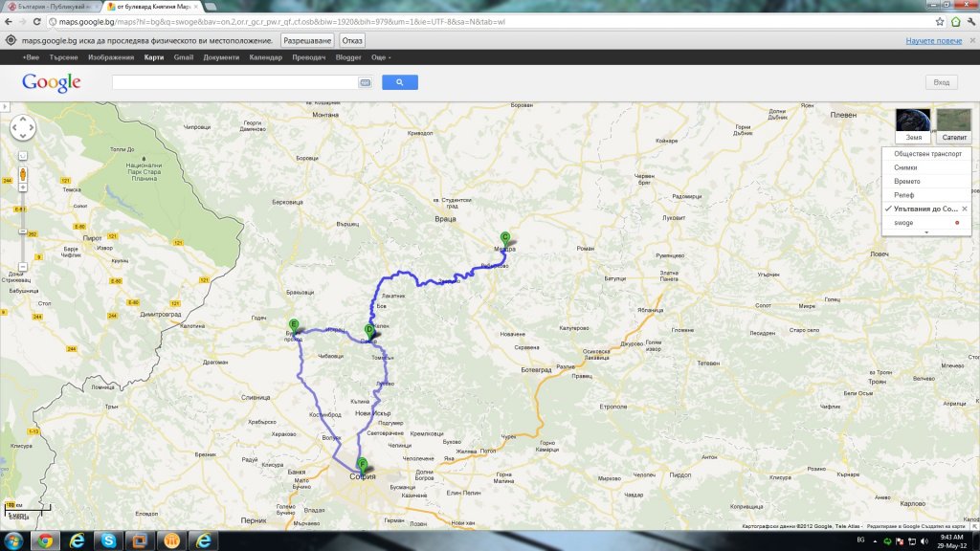
Task: Open Изображения in Google bar
Action: coord(111,57)
